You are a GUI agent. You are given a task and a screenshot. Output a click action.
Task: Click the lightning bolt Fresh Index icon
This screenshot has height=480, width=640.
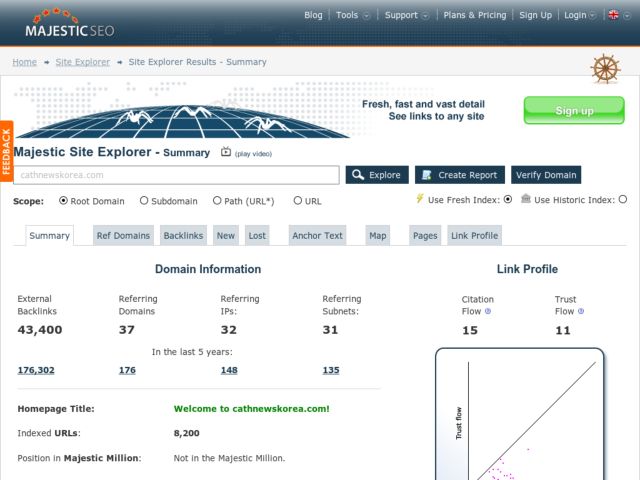click(x=420, y=199)
